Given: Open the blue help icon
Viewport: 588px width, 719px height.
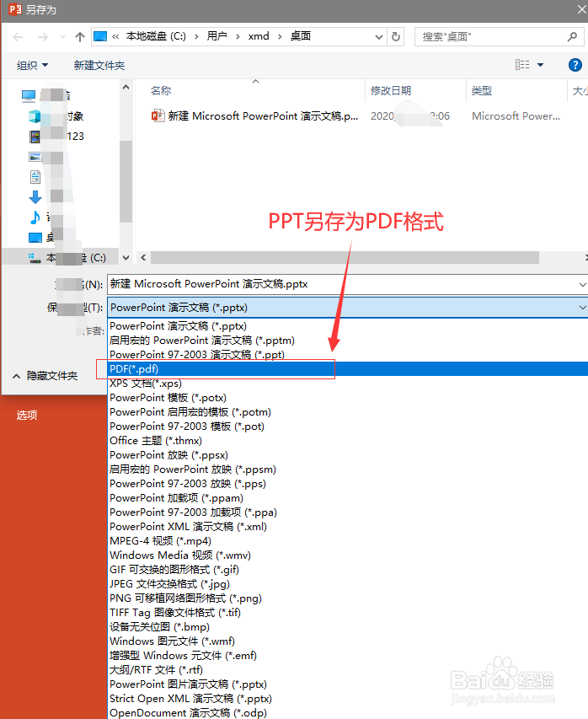Looking at the screenshot, I should [575, 65].
